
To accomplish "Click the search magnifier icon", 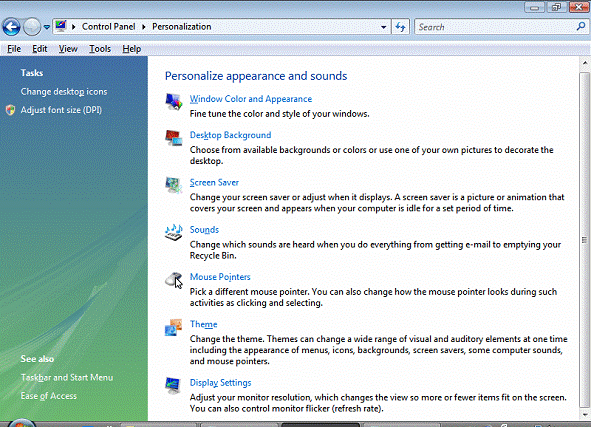I will (581, 27).
